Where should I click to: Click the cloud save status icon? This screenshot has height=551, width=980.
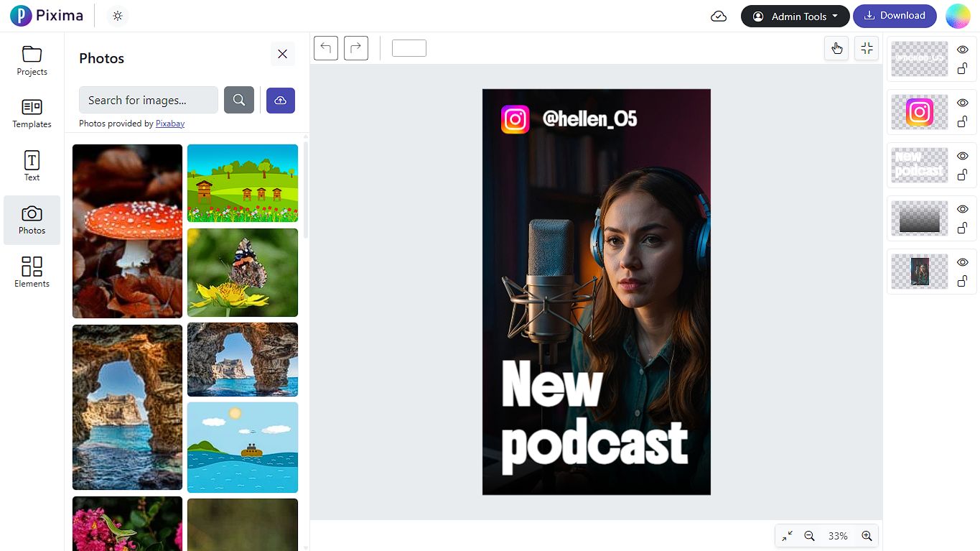coord(719,17)
